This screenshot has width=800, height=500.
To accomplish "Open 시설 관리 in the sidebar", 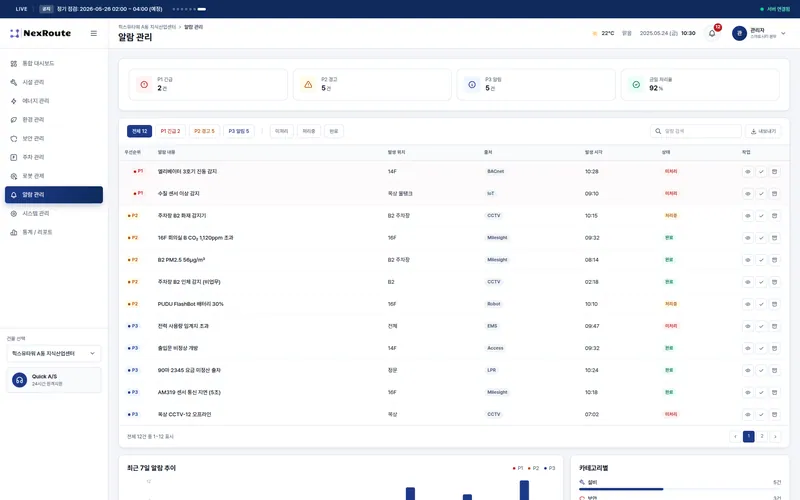I will tap(54, 82).
